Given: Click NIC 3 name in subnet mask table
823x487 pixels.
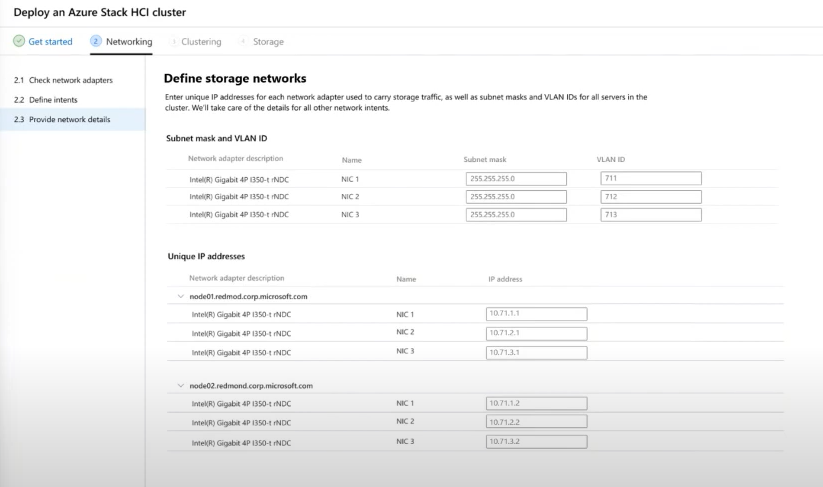Looking at the screenshot, I should pos(350,215).
